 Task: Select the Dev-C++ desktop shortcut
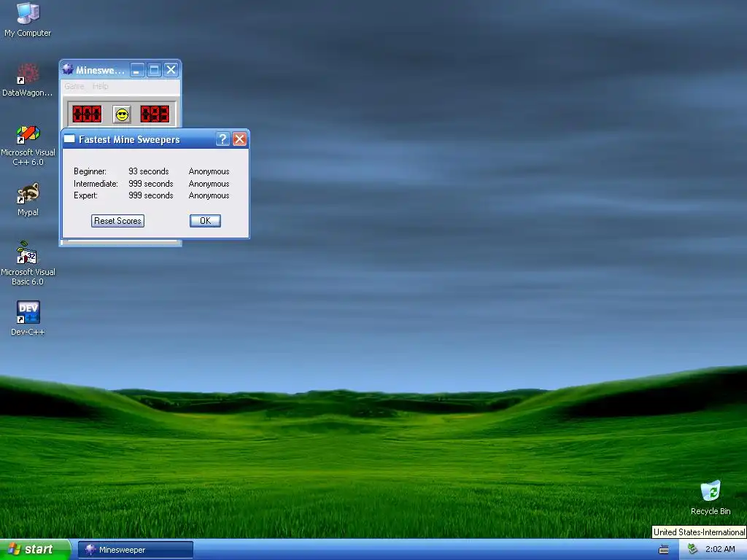point(28,318)
